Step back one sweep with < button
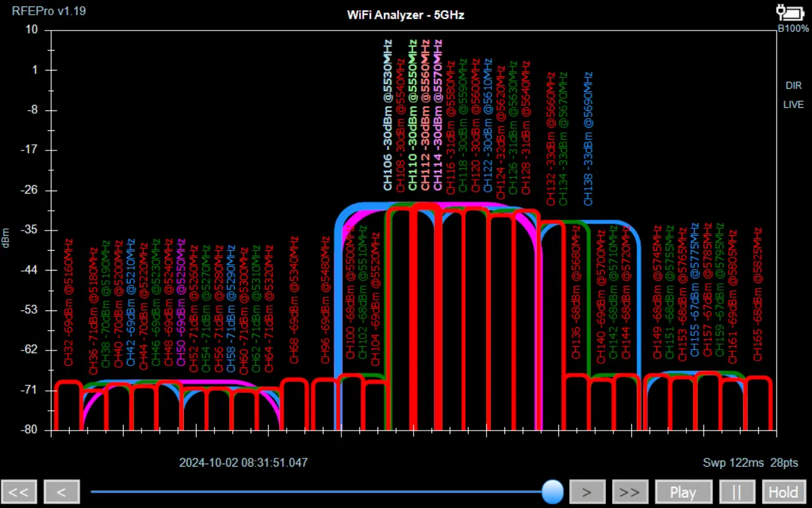The width and height of the screenshot is (812, 508). point(62,491)
